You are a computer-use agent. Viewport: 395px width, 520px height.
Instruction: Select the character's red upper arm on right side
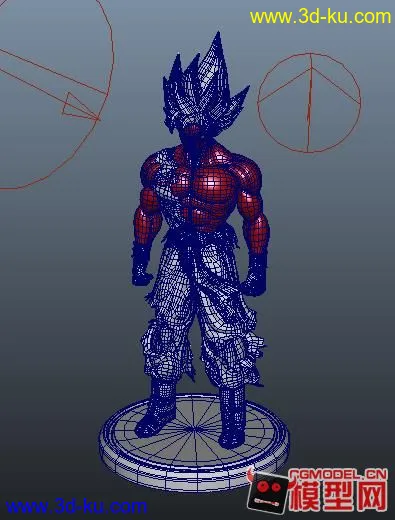pos(253,213)
